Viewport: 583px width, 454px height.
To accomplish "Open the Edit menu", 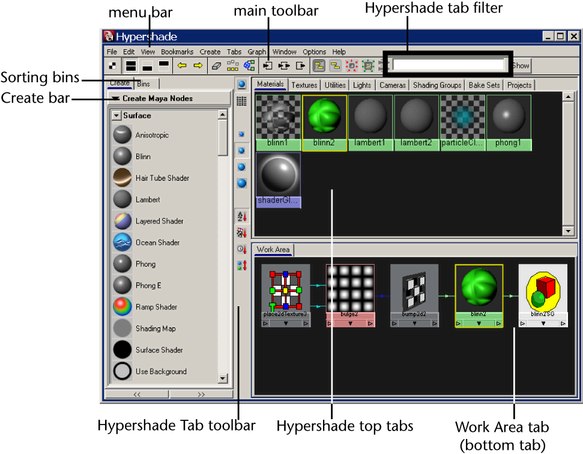I will [x=129, y=52].
